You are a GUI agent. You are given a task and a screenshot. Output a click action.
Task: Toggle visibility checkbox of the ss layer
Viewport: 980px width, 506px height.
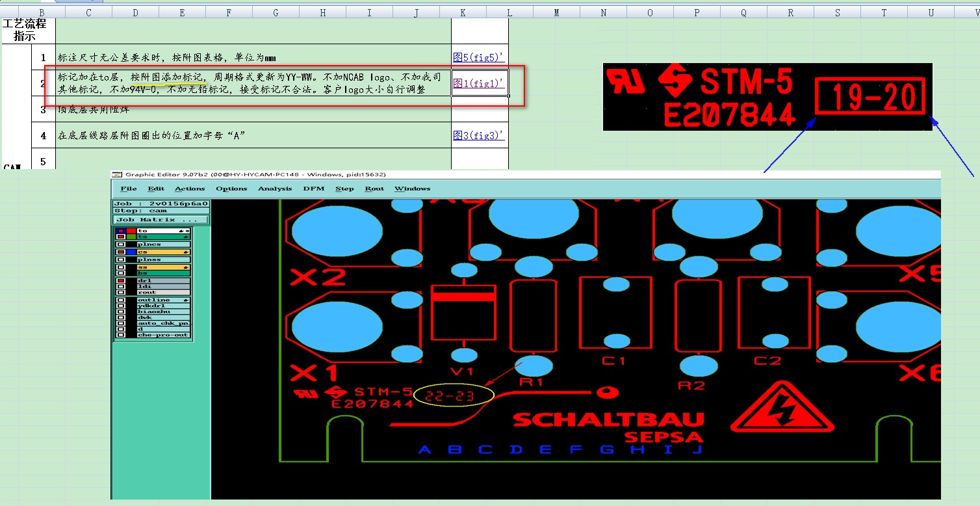pyautogui.click(x=121, y=267)
